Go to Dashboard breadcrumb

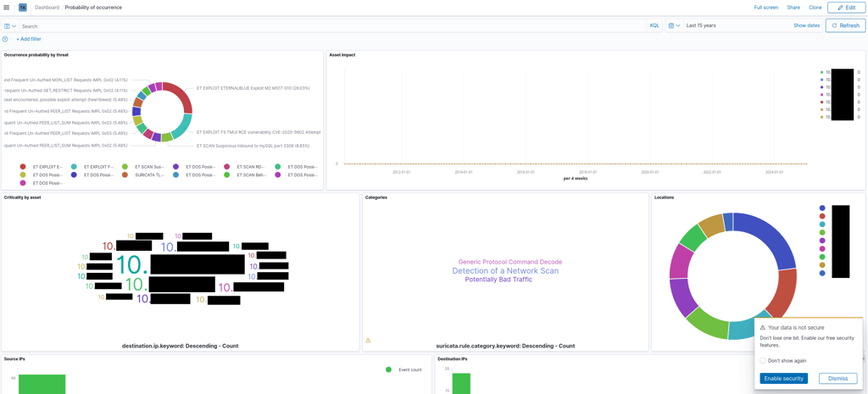click(x=47, y=8)
